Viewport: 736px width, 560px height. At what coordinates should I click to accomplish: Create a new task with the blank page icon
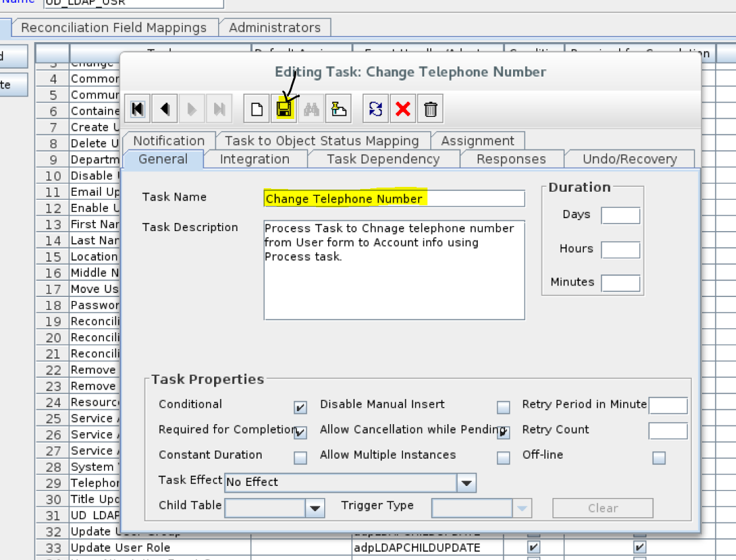click(x=256, y=108)
